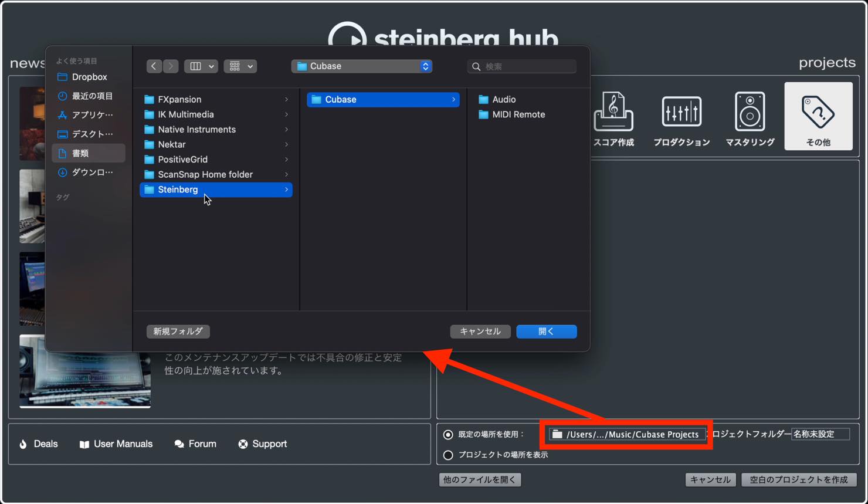Select Dropbox in the sidebar
Screen dimensions: 868x504
tap(89, 77)
